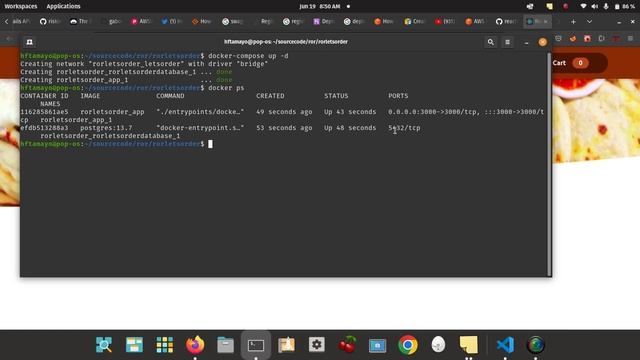Click the 'docker ps' command text
640x360 pixels.
coord(226,88)
